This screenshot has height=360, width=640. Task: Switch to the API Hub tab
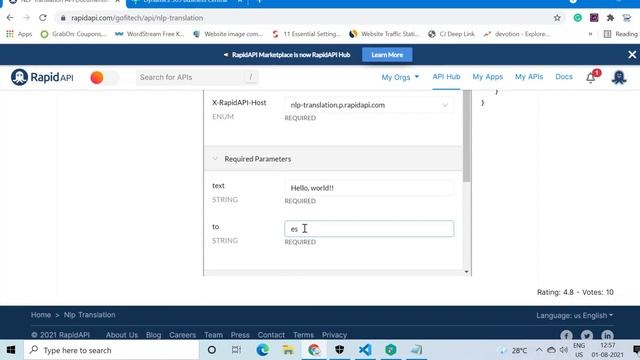[446, 77]
